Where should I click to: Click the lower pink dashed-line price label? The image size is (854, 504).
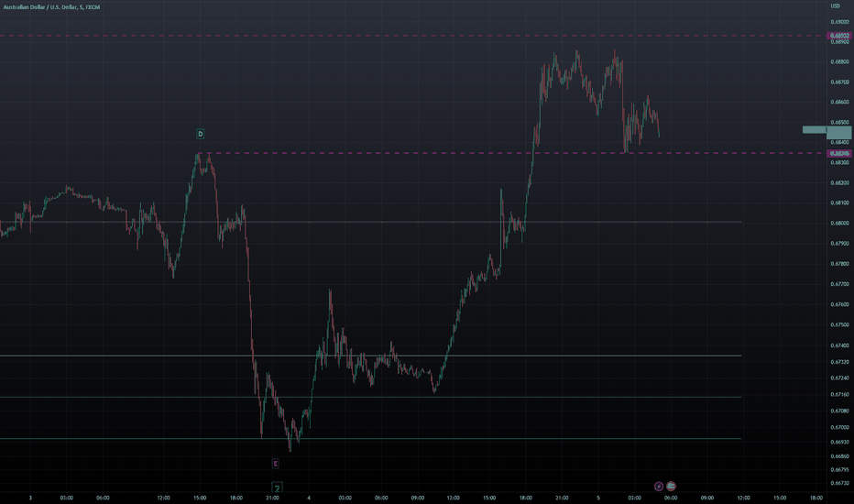pyautogui.click(x=838, y=154)
